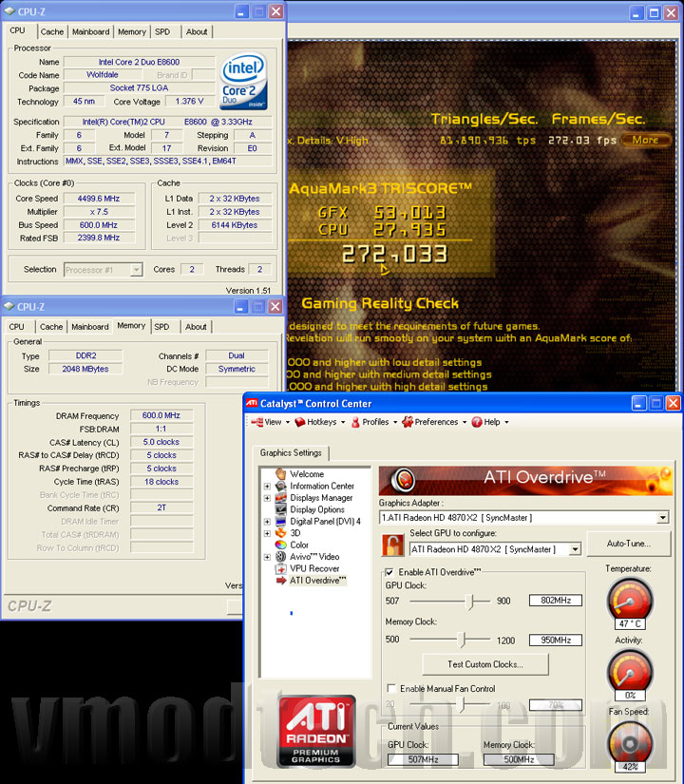Switch to Cache tab in top CPU-Z

[x=52, y=32]
